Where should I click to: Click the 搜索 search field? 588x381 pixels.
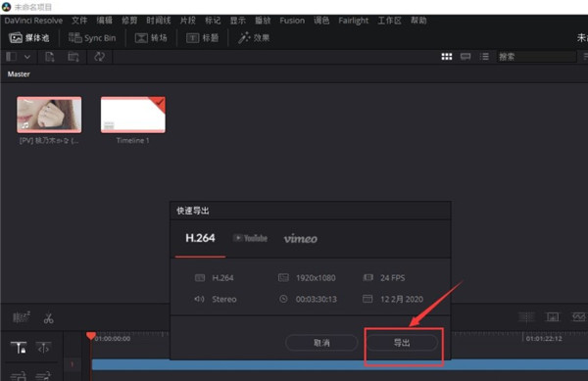[536, 57]
